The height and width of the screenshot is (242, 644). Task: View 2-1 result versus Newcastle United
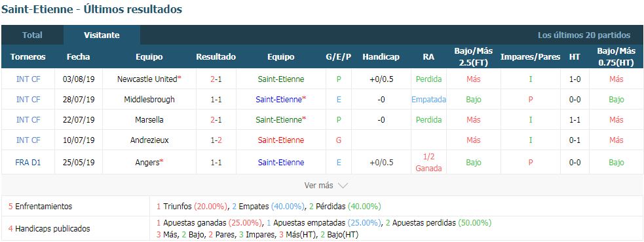coord(216,79)
